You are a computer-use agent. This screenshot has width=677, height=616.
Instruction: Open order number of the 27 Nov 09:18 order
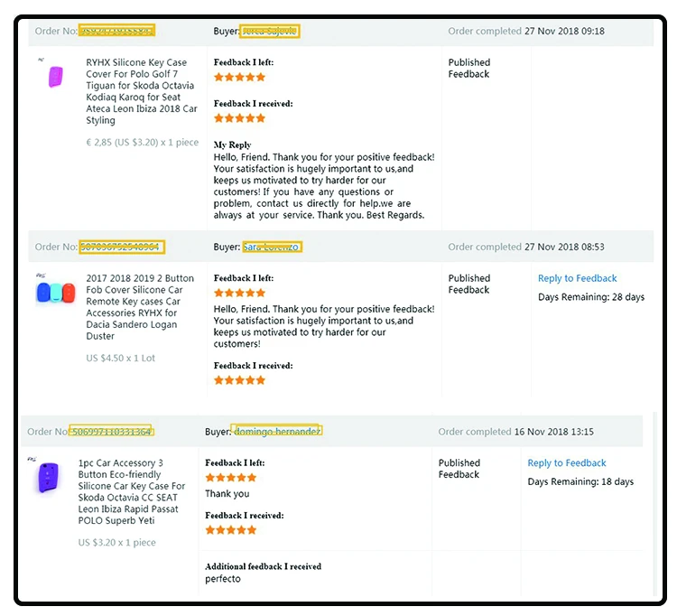pyautogui.click(x=116, y=31)
